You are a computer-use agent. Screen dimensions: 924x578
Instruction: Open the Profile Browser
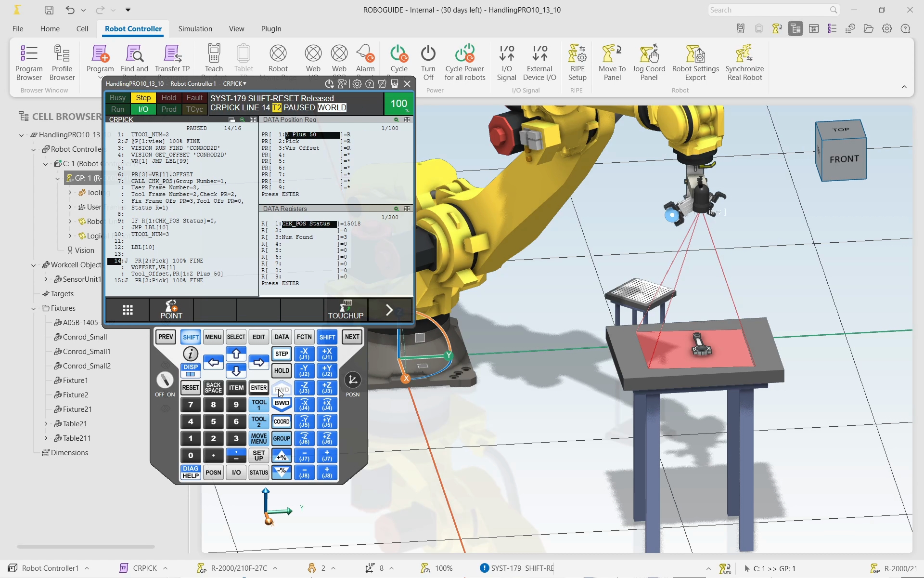pos(62,62)
